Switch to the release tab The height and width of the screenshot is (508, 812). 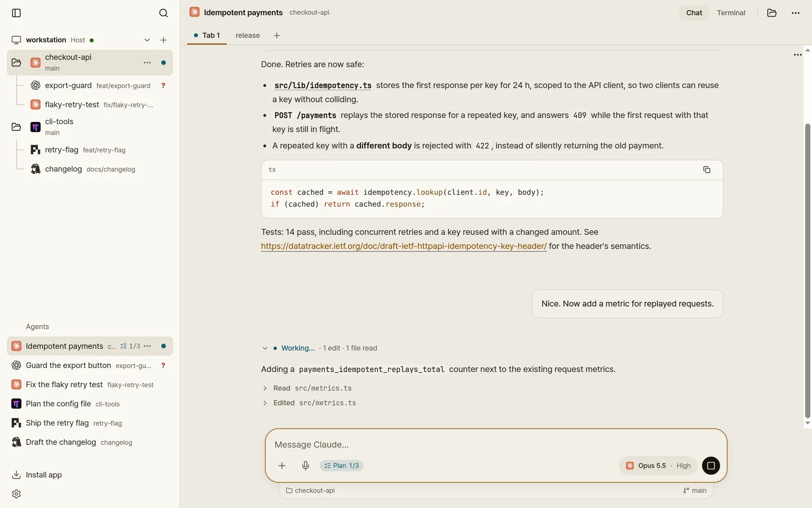248,36
